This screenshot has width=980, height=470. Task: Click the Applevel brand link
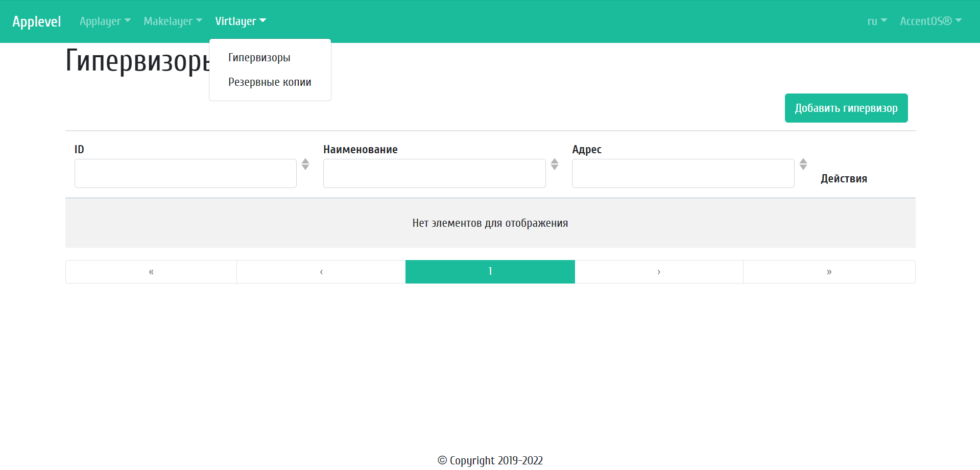coord(37,21)
